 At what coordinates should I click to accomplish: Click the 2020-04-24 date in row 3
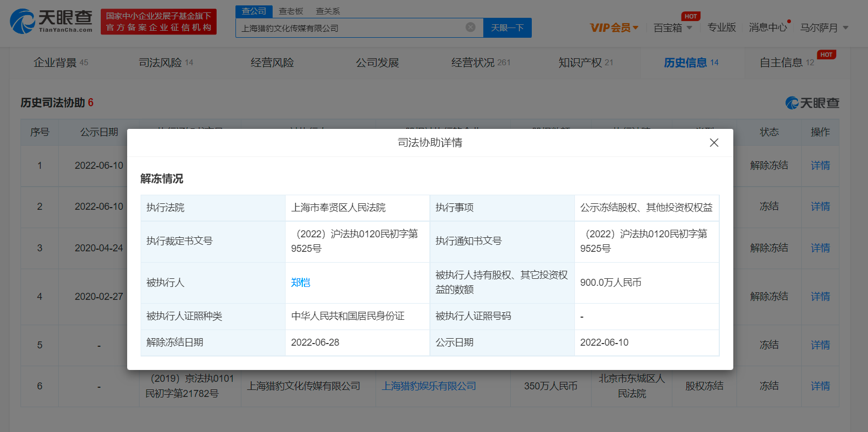click(99, 248)
